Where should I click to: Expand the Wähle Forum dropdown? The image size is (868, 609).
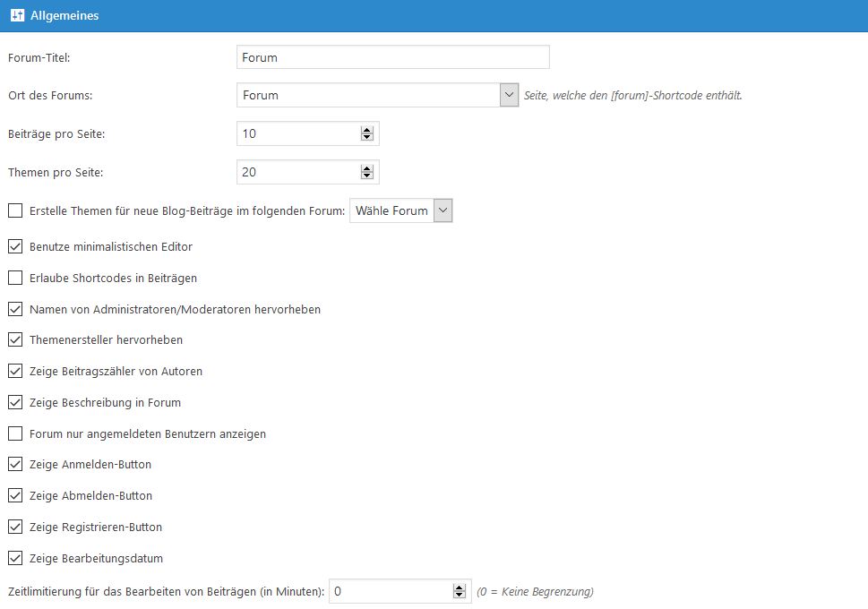coord(443,211)
